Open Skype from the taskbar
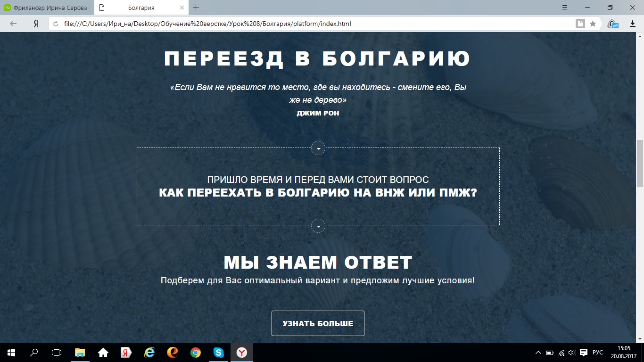The width and height of the screenshot is (644, 362). coord(219,353)
